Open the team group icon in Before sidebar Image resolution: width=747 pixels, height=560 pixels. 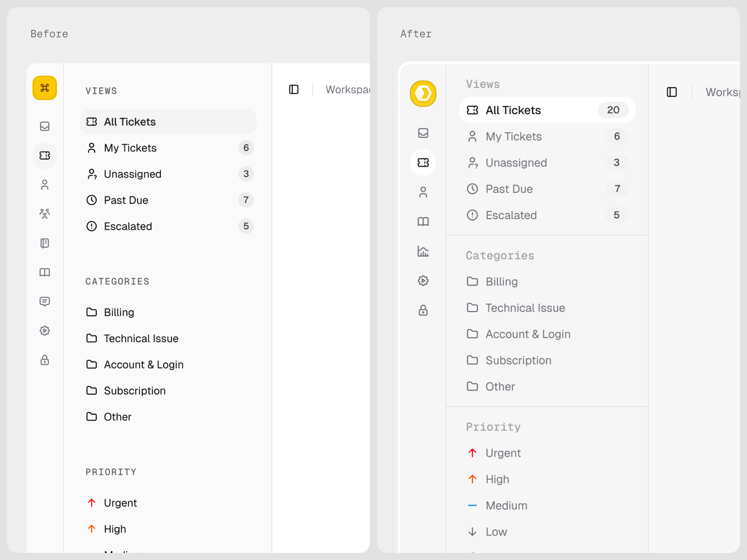point(45,214)
